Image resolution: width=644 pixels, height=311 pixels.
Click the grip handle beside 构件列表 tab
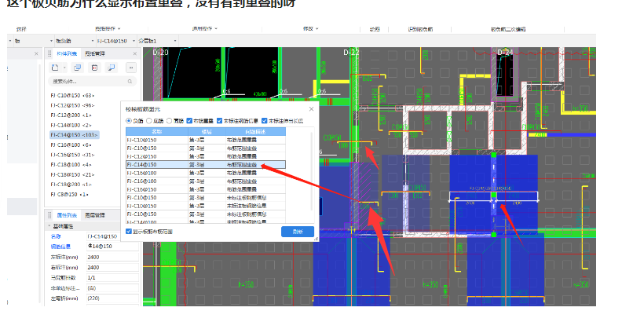tap(50, 54)
